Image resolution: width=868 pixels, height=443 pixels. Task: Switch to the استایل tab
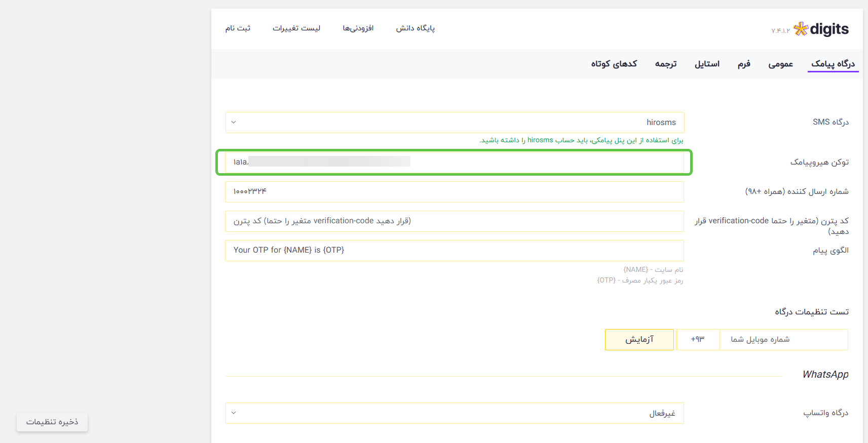click(x=707, y=64)
